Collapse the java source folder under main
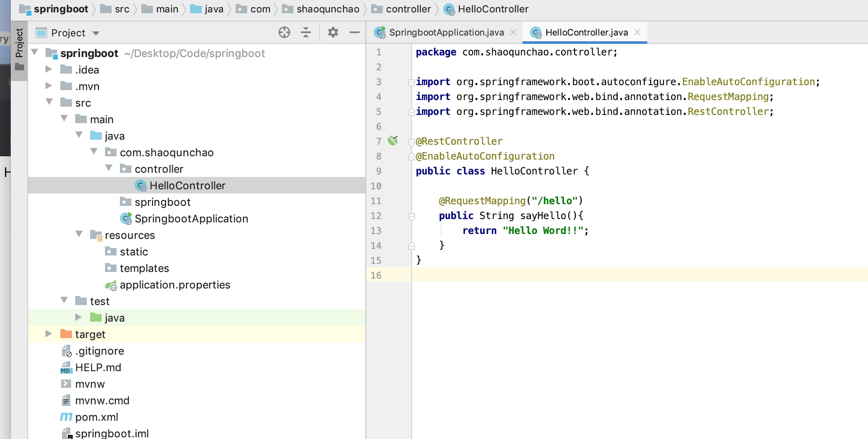This screenshot has height=439, width=868. [x=79, y=135]
